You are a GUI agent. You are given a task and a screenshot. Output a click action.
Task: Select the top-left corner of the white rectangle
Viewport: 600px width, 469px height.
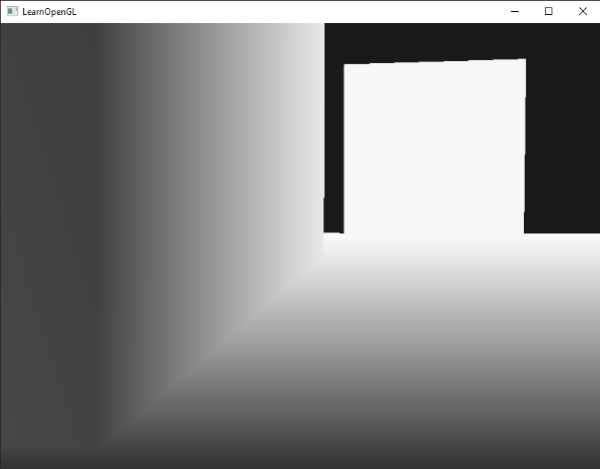[x=345, y=66]
